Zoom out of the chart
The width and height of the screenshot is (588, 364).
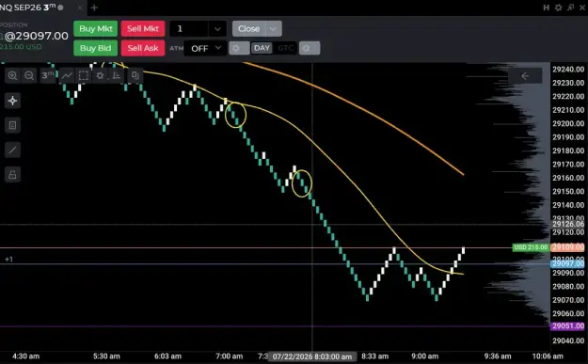[29, 75]
